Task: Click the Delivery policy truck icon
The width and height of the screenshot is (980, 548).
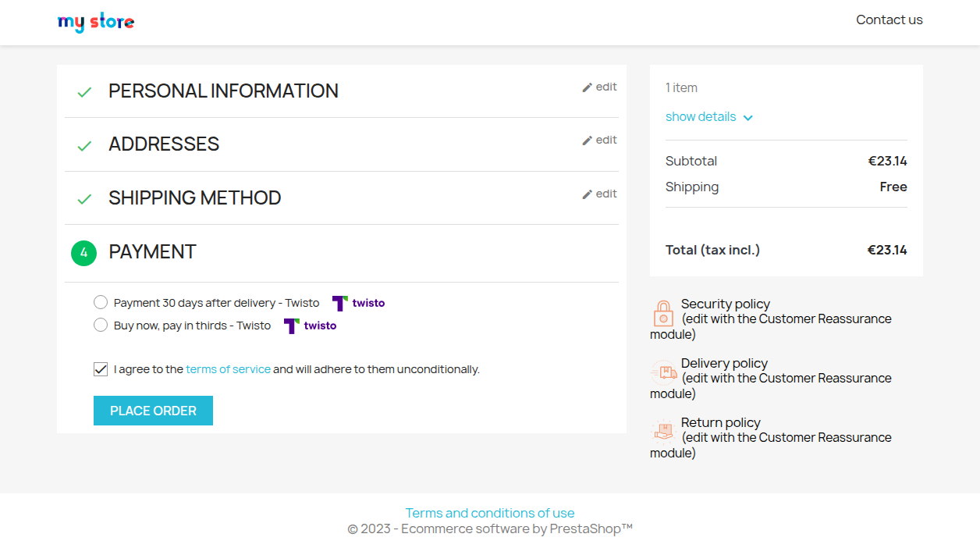Action: point(662,372)
